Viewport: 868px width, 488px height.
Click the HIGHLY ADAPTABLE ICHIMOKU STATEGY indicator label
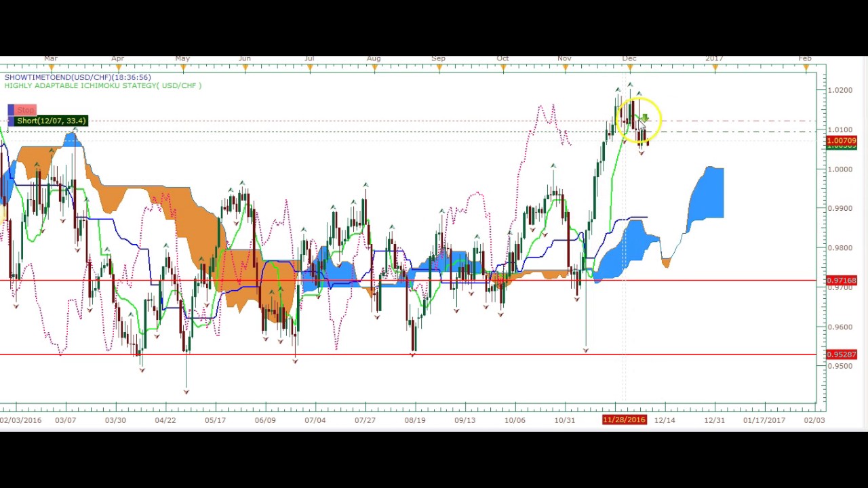(102, 86)
